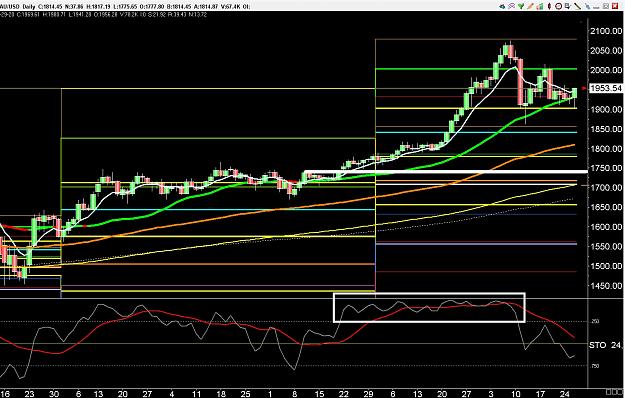Click the AUUSD symbol in the header
This screenshot has width=625, height=398.
coord(10,7)
